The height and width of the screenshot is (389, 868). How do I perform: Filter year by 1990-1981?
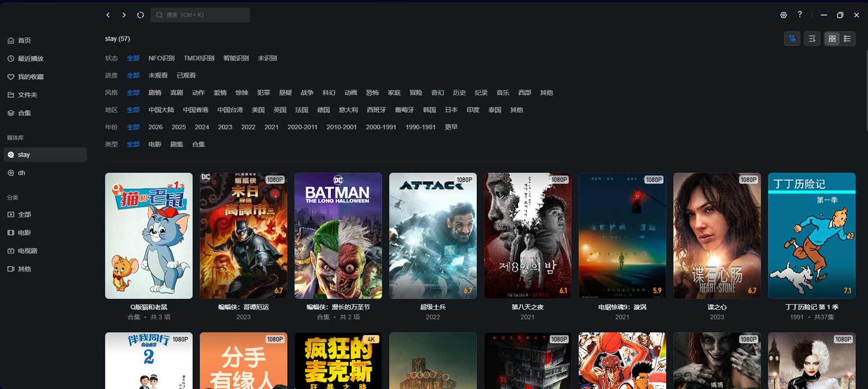pyautogui.click(x=421, y=127)
